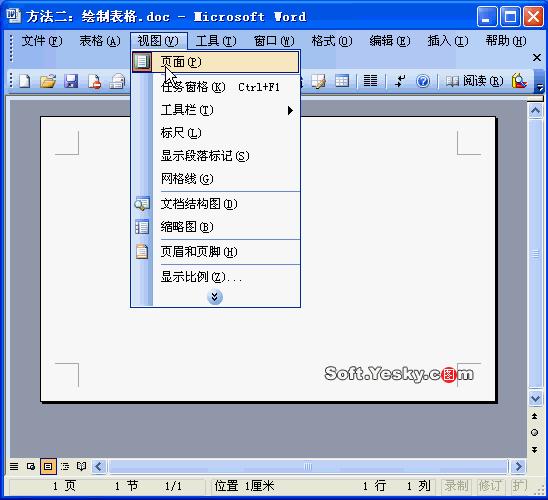The image size is (548, 500).
Task: Open the 编辑(E) menu
Action: coord(390,41)
